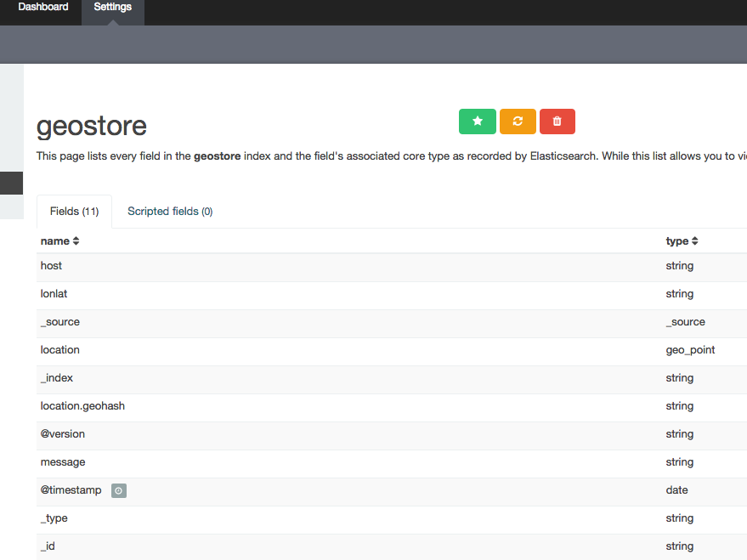Open the Dashboard tab
Viewport: 747px width, 560px height.
click(x=43, y=7)
